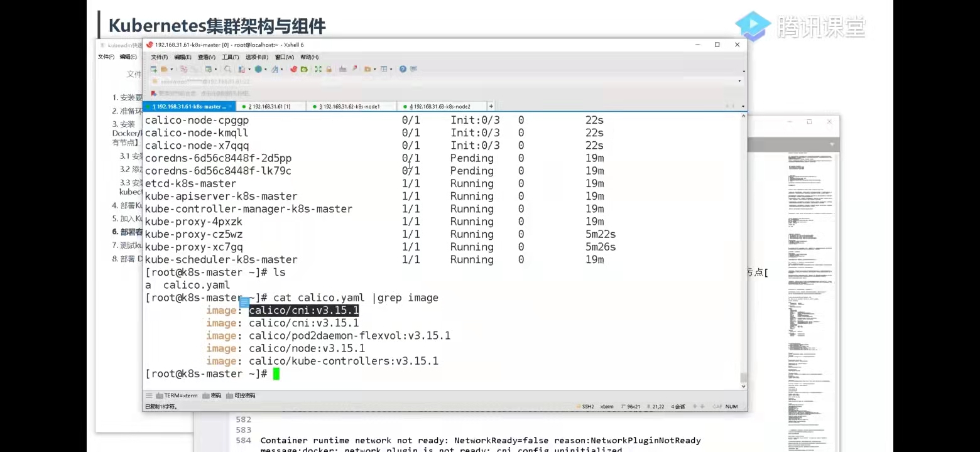Click the teal globe encoding icon
The height and width of the screenshot is (452, 980).
[x=258, y=69]
